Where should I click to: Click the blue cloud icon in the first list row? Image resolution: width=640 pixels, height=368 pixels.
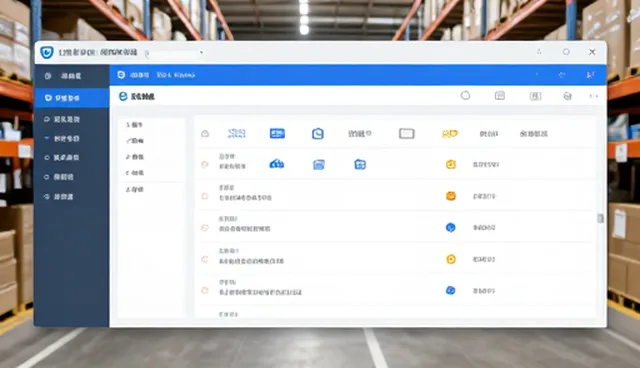pos(277,164)
